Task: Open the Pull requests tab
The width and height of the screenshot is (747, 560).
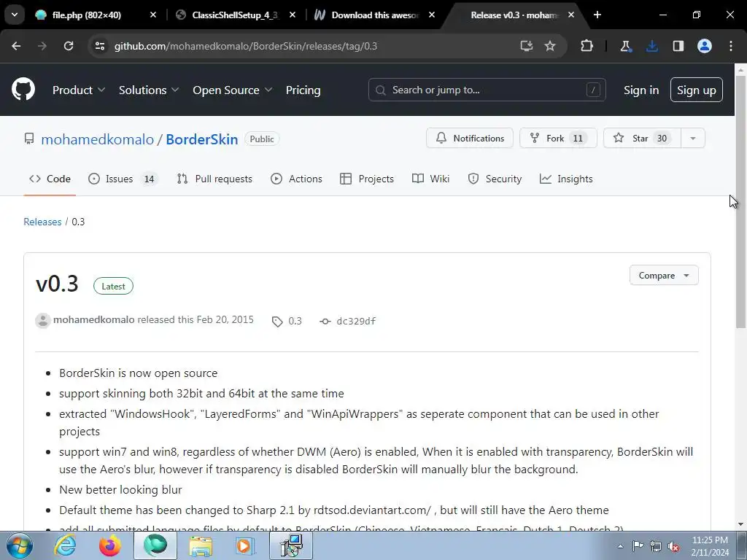Action: (x=214, y=179)
